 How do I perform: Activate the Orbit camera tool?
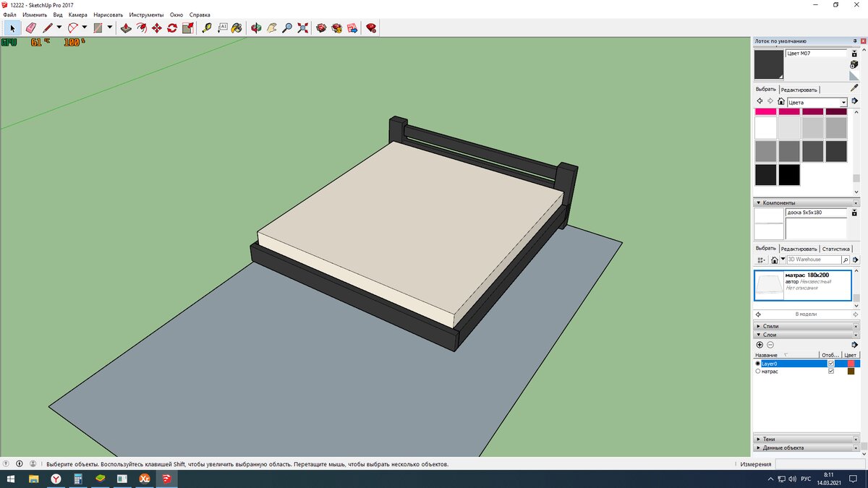[256, 28]
